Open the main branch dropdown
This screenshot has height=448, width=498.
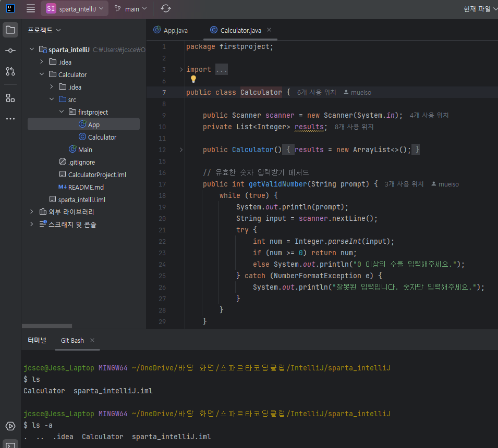tap(131, 9)
